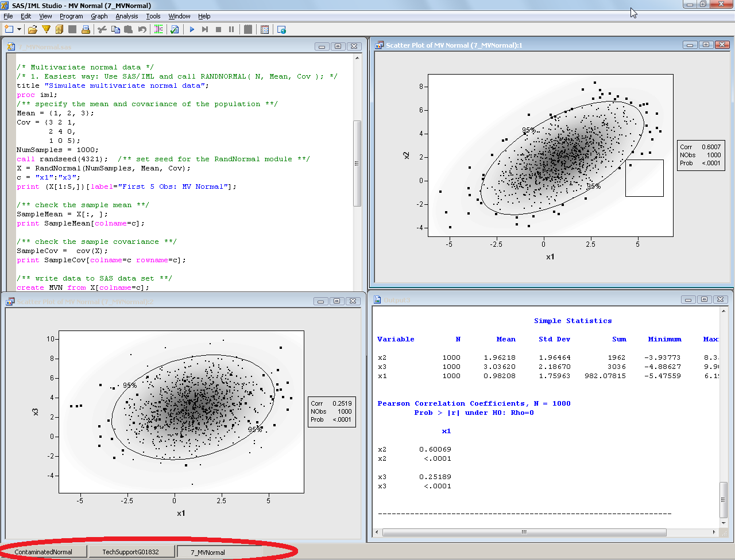Screen dimensions: 735x560
Task: Click the x3 axis label in the lower scatter plot
Action: click(x=36, y=412)
